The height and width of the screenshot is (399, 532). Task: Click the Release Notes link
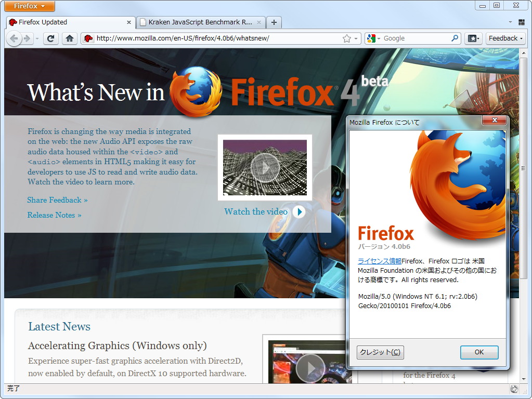pyautogui.click(x=54, y=215)
